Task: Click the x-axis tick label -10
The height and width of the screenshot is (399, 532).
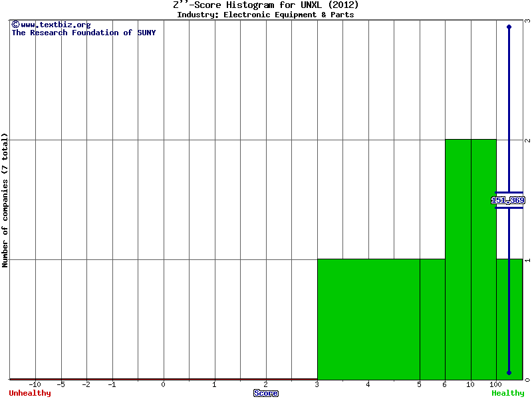Action: pos(35,385)
